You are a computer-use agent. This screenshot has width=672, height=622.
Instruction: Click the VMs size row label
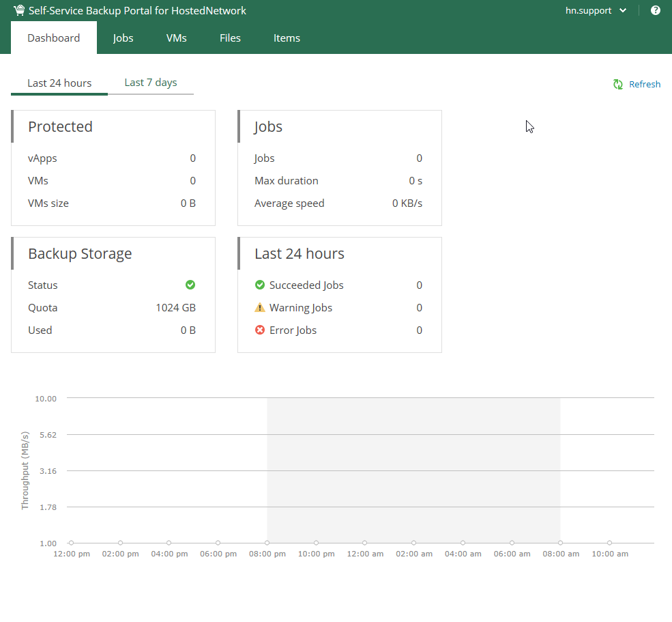(x=48, y=203)
